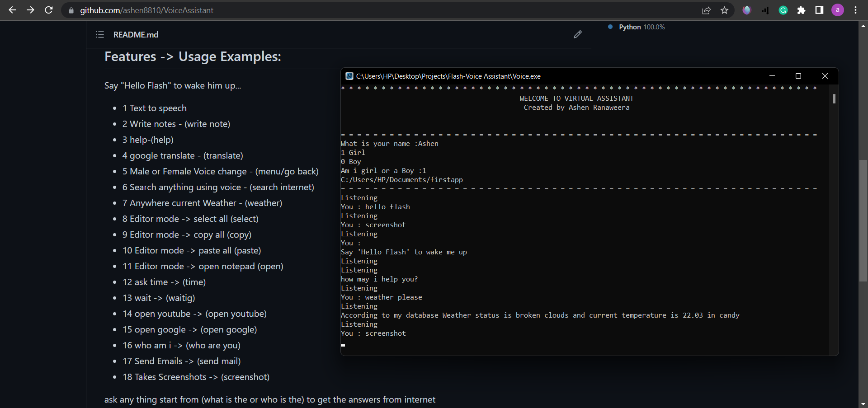Open Chrome's three-dot menu

click(855, 10)
